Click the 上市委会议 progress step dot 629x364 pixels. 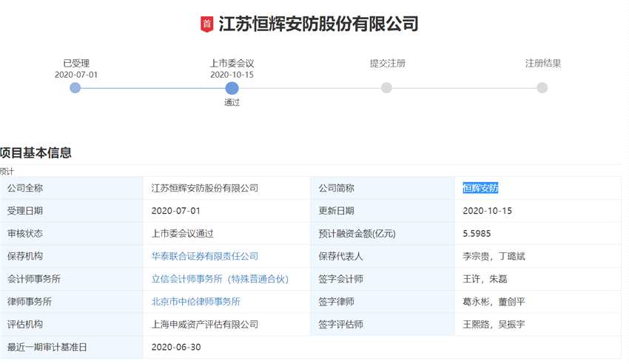pos(232,88)
